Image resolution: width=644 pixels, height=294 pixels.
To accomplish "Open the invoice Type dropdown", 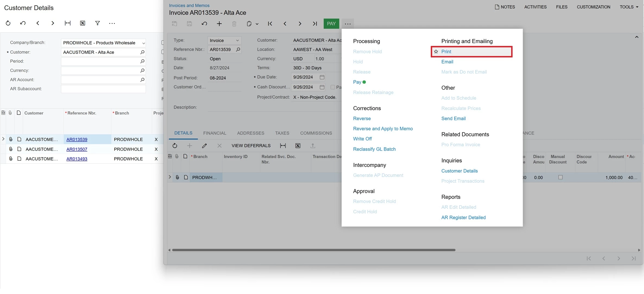I will pos(237,40).
